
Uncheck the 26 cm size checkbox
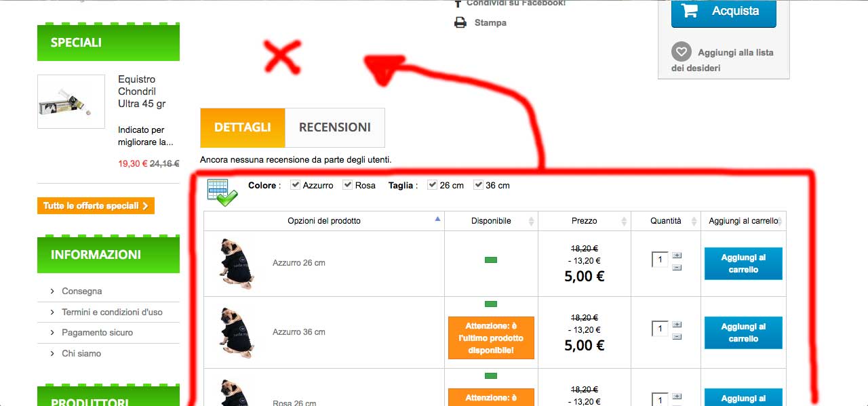click(432, 185)
